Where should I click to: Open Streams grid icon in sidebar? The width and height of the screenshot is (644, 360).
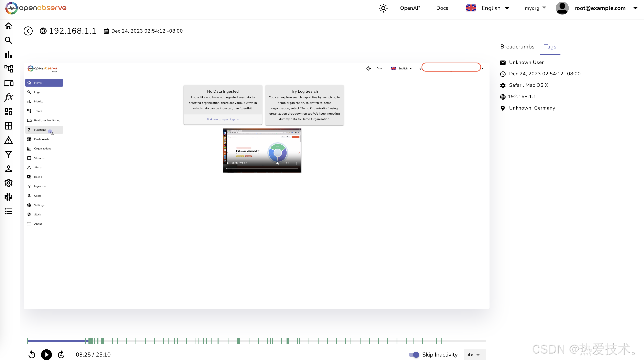click(x=9, y=126)
